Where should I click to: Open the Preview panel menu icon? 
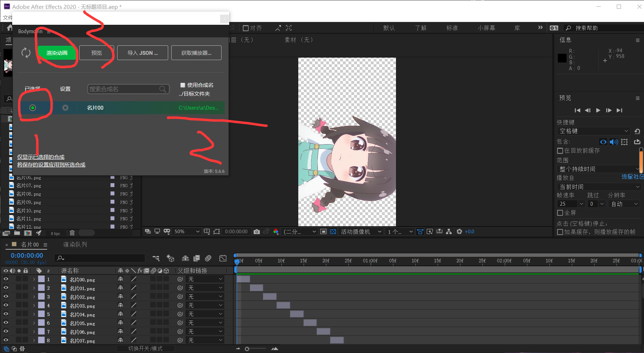click(x=637, y=98)
